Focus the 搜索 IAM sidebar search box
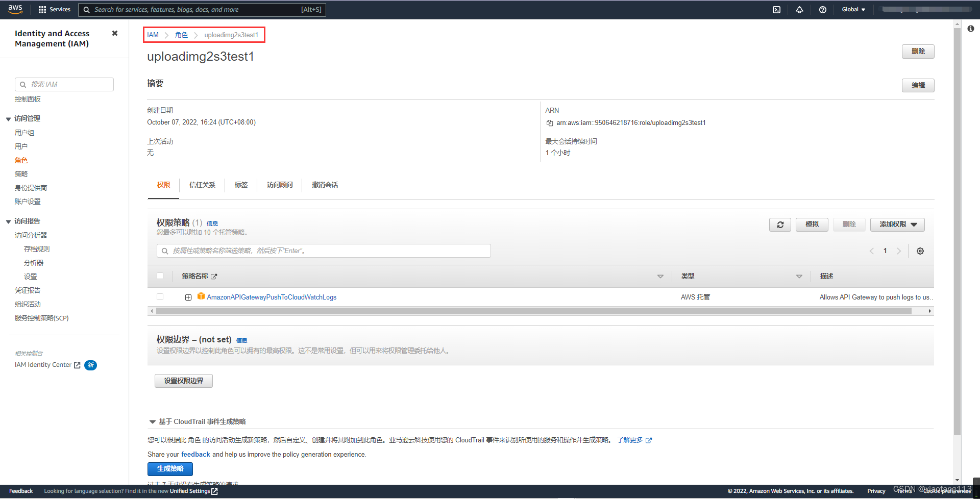Image resolution: width=980 pixels, height=499 pixels. [64, 85]
